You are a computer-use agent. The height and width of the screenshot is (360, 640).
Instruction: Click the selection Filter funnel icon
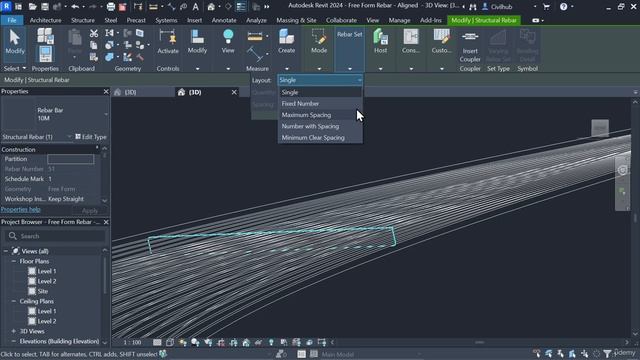(607, 353)
